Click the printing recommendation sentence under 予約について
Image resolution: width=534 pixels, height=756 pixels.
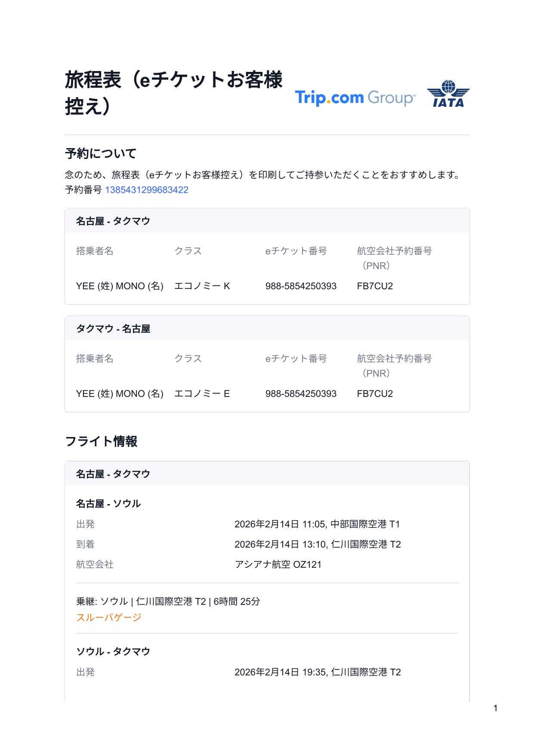click(x=263, y=175)
